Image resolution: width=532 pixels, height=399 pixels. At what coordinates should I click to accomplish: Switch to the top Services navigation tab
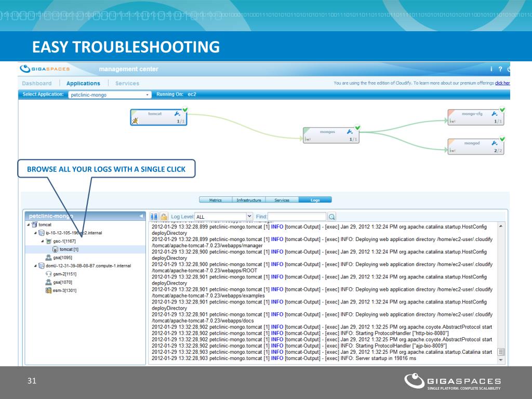(127, 83)
